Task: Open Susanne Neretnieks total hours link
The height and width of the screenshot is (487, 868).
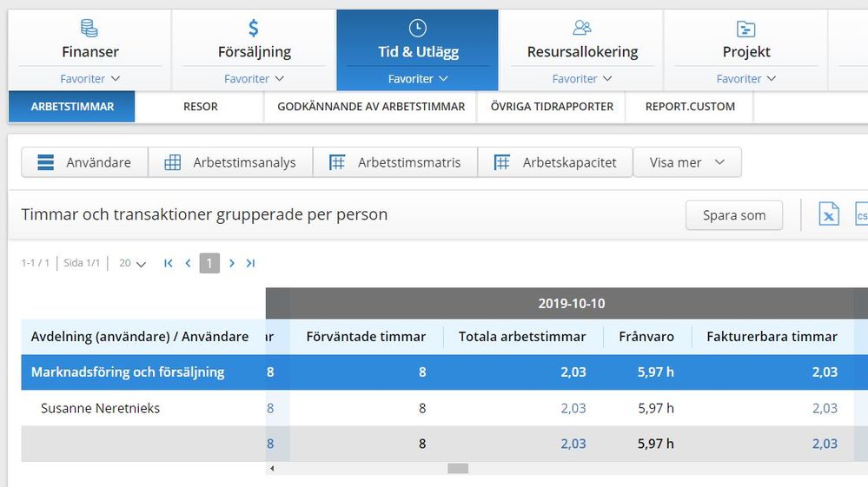Action: pos(573,408)
